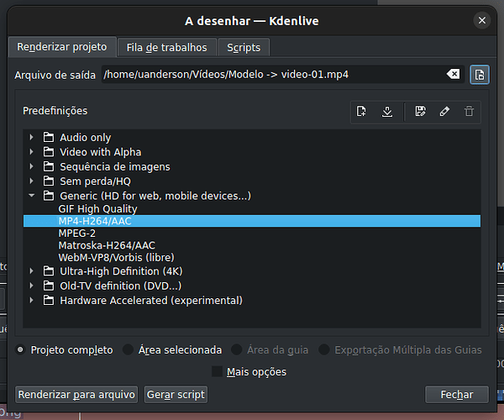Expand the Audio only category
504x420 pixels.
pyautogui.click(x=32, y=137)
